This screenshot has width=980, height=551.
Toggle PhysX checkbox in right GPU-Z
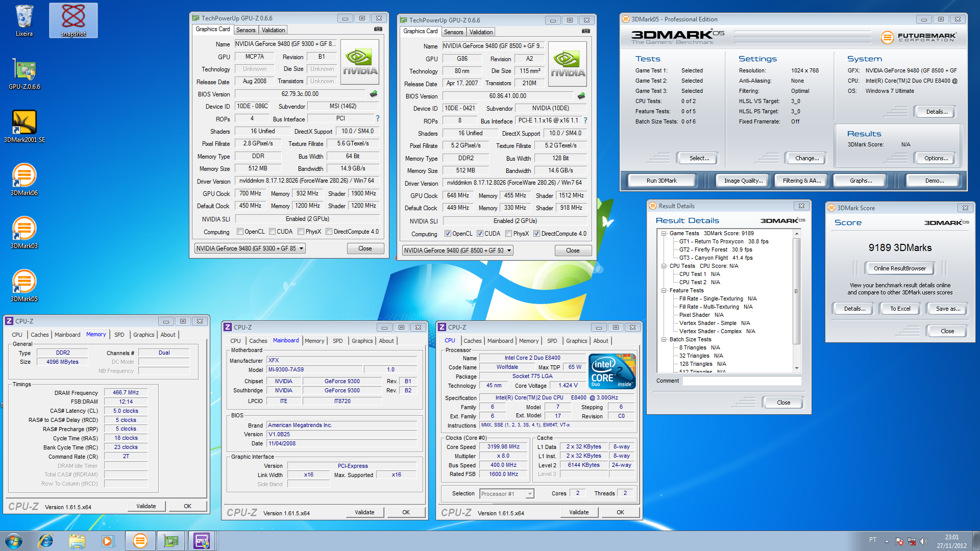point(509,234)
